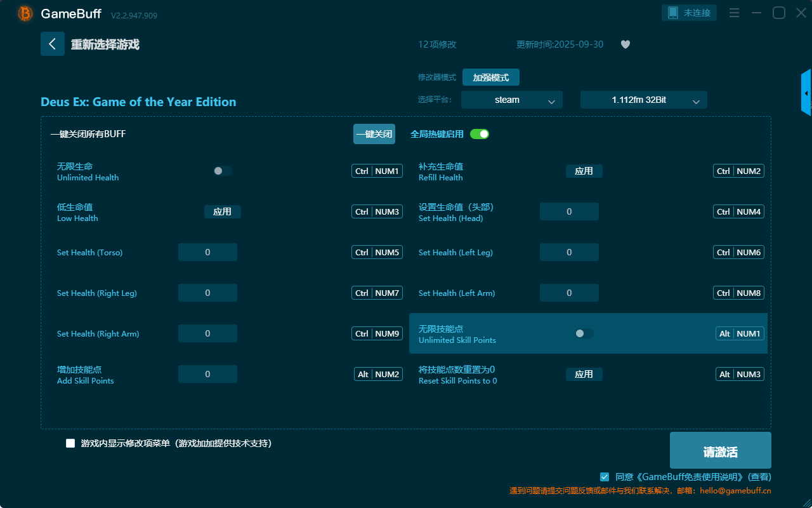This screenshot has height=508, width=812.
Task: Click the back arrow icon
Action: pos(53,44)
